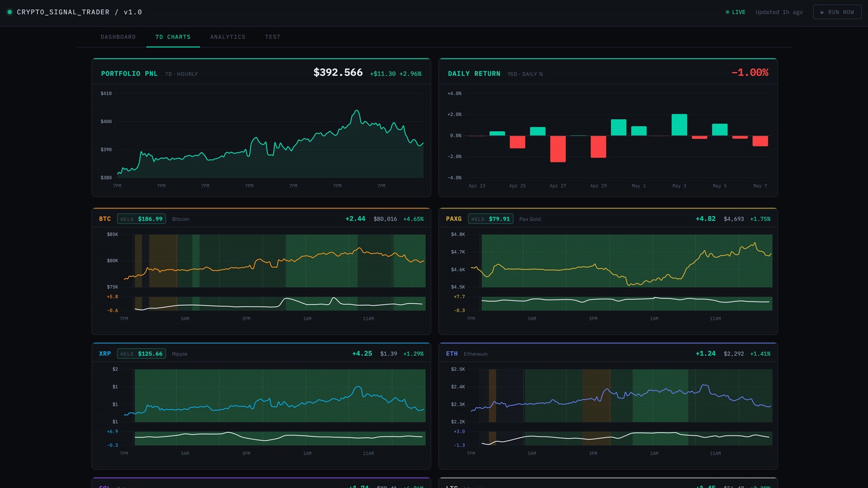Click the XRP change +1.29%

(x=413, y=354)
